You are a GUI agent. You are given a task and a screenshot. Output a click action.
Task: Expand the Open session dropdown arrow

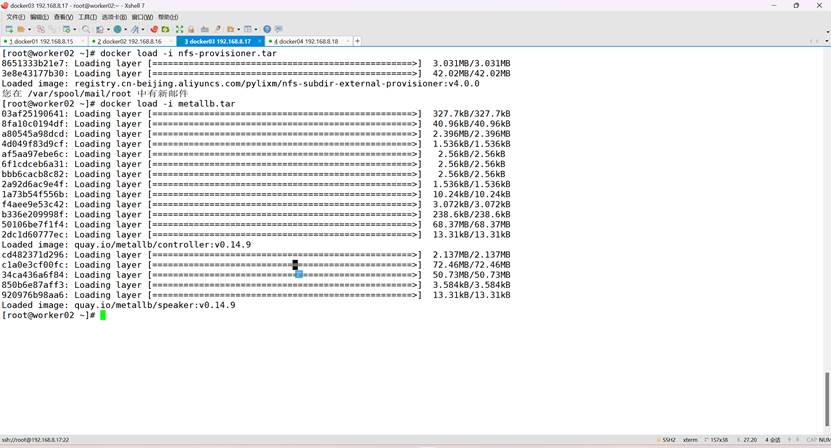tap(29, 29)
